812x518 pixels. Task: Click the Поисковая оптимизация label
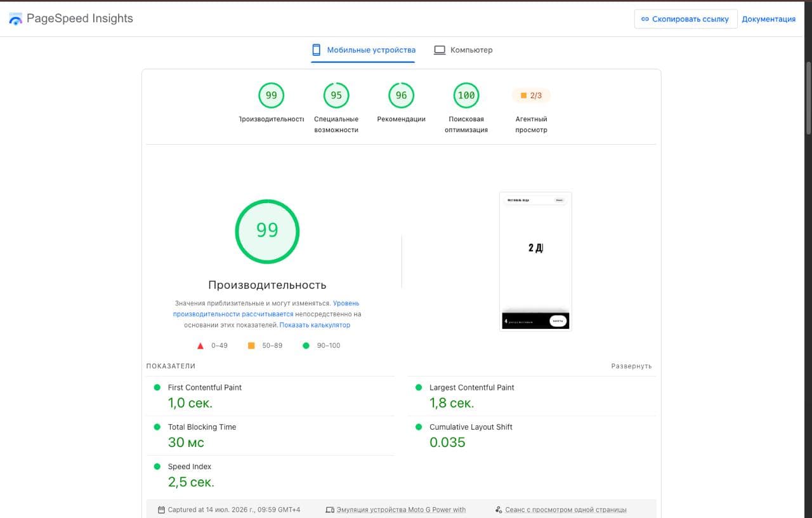(466, 124)
